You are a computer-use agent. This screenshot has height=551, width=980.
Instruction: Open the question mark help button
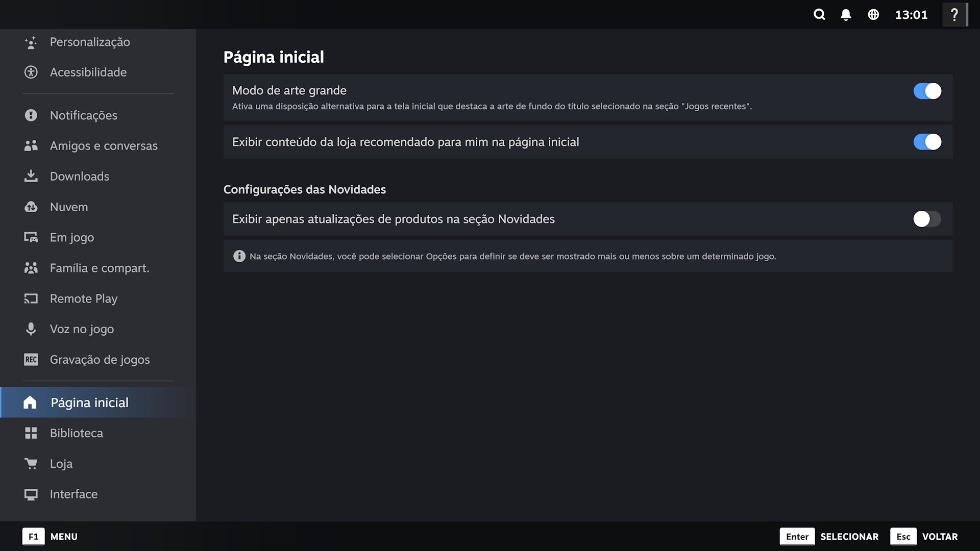coord(954,14)
